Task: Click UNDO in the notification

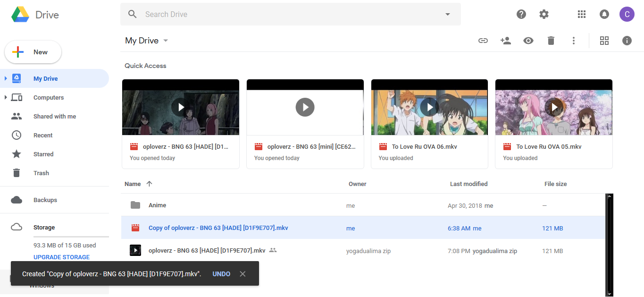Action: [221, 274]
